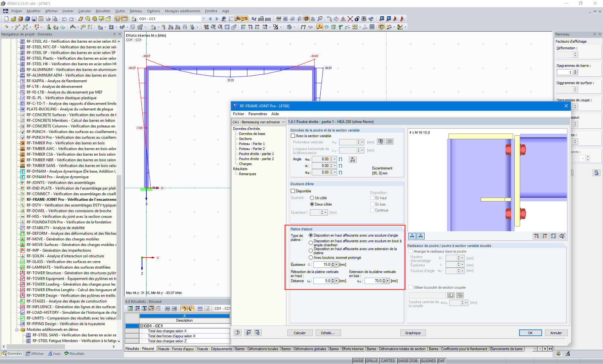Enable 'Avec la section variable' checkbox
This screenshot has width=603, height=364.
click(x=293, y=136)
